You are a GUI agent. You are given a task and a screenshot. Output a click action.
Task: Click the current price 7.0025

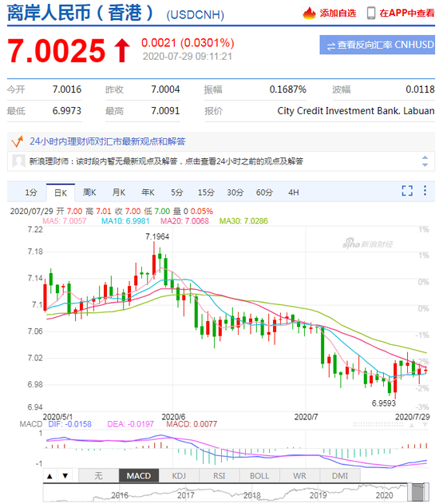(x=57, y=51)
